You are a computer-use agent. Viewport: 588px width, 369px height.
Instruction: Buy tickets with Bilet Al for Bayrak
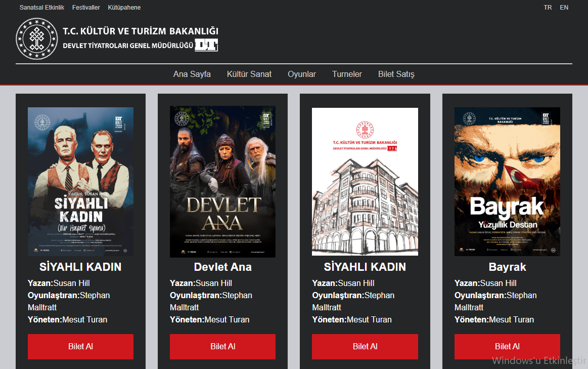[x=507, y=346]
